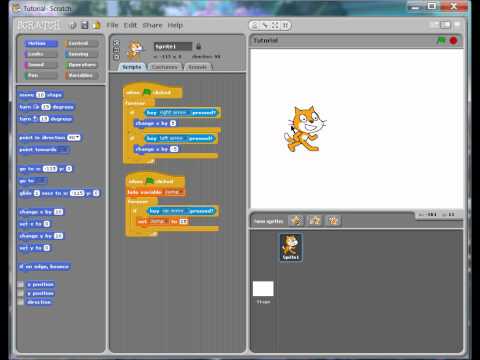Click the green flag to start scripts
The height and width of the screenshot is (360, 480).
(441, 41)
